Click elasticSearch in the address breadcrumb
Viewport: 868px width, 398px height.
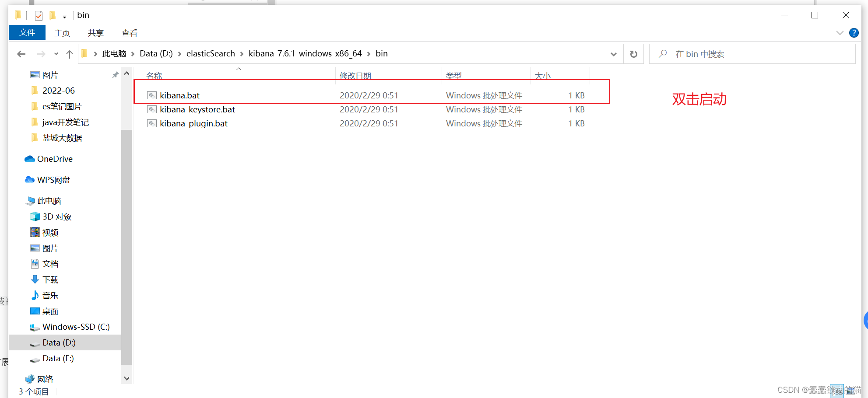(211, 54)
